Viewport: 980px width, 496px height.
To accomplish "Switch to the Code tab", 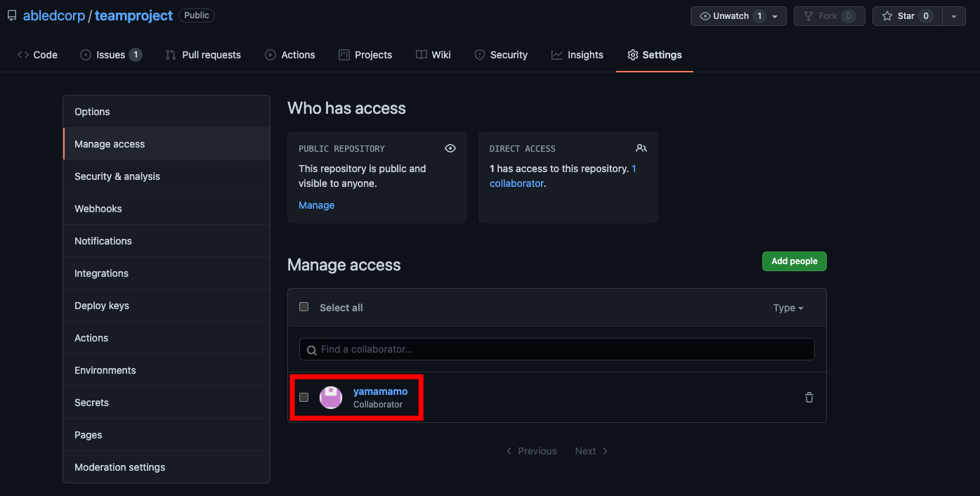I will (37, 55).
